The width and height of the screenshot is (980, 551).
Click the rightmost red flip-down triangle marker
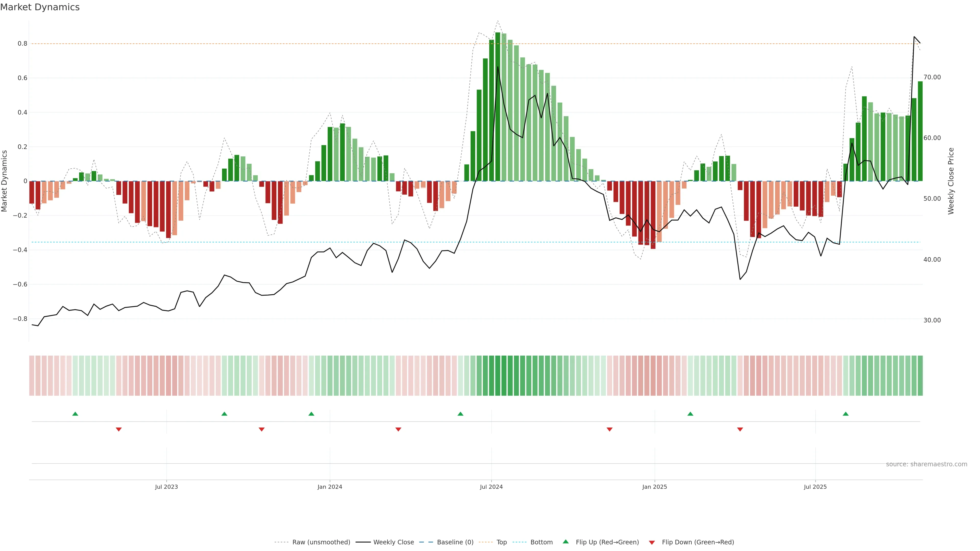click(x=740, y=429)
